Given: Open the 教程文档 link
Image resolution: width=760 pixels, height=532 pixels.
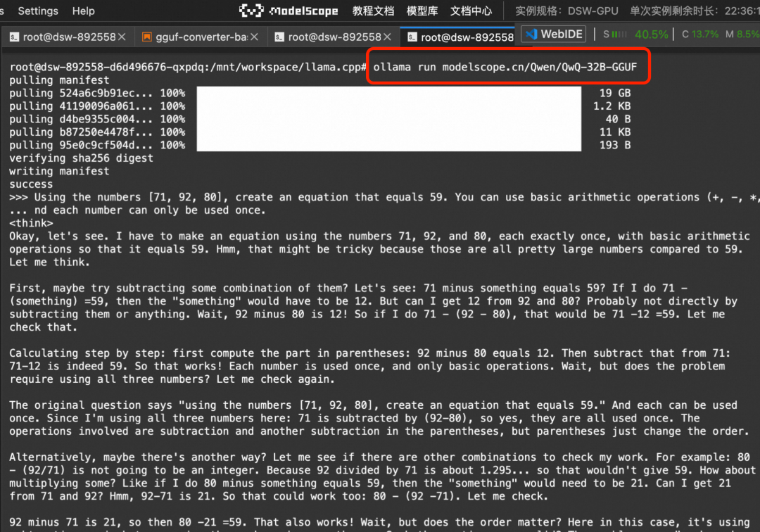Looking at the screenshot, I should [x=373, y=11].
